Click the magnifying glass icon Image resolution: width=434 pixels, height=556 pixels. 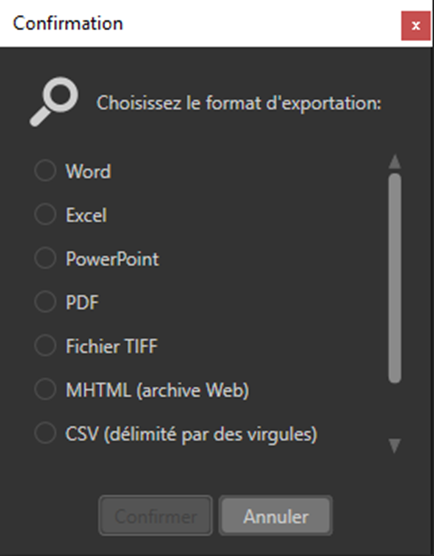point(54,101)
